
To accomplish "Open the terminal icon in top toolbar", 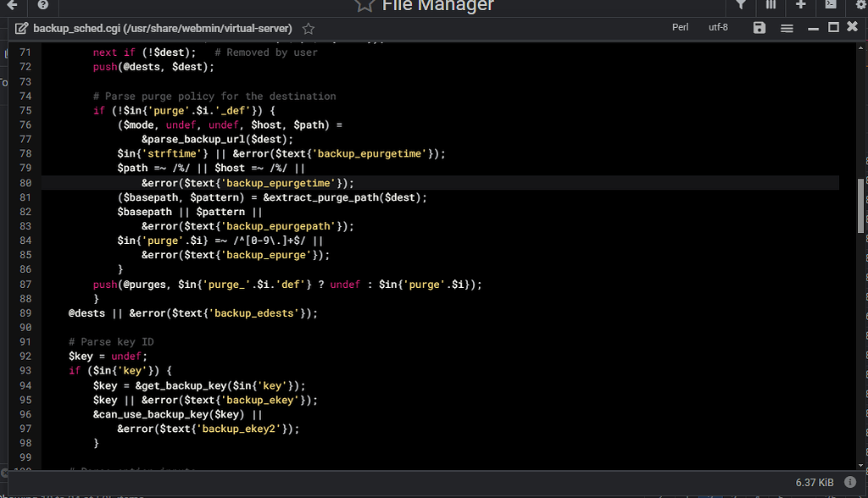I will (x=831, y=5).
